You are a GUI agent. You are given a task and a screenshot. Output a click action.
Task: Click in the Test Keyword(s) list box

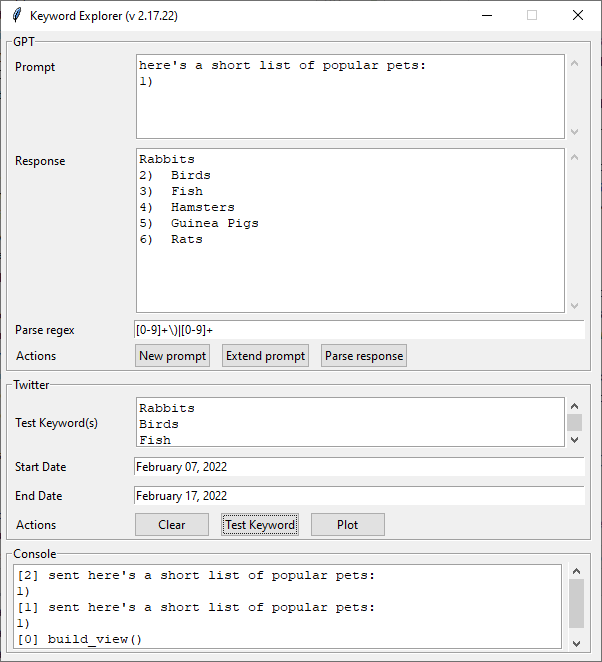350,422
